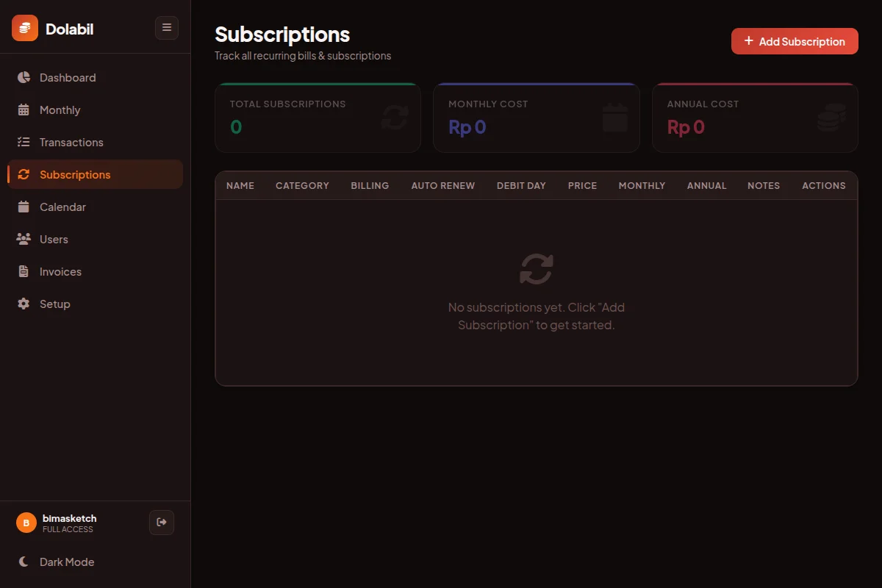Viewport: 882px width, 588px height.
Task: Click coins icon in Annual Cost card
Action: click(x=831, y=118)
